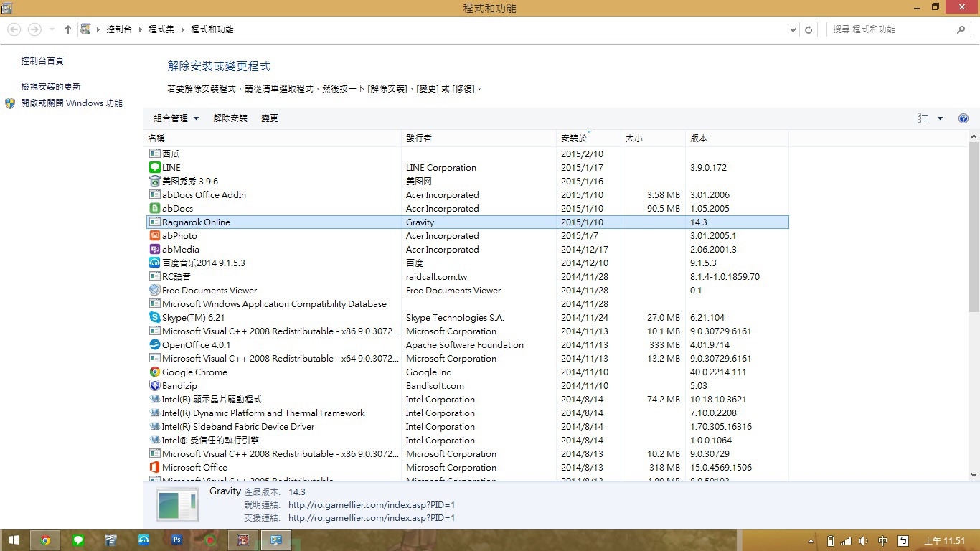
Task: Click the Bandizip program icon
Action: (x=154, y=385)
